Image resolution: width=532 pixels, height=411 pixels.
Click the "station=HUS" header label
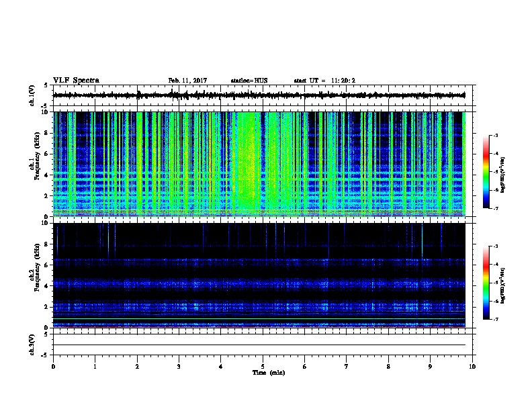(249, 81)
